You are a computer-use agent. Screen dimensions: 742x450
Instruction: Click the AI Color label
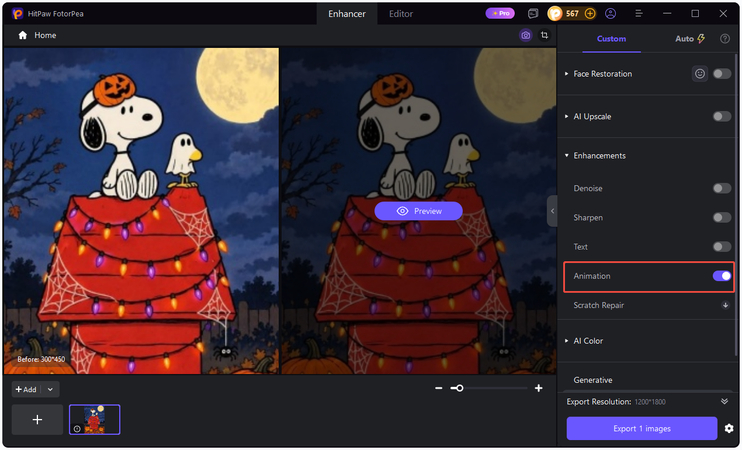tap(588, 341)
